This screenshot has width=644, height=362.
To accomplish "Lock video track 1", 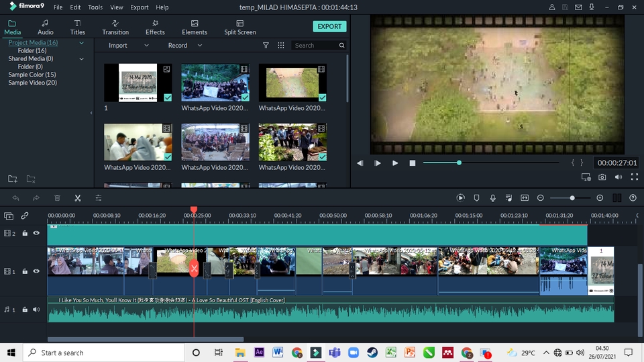I will coord(25,271).
